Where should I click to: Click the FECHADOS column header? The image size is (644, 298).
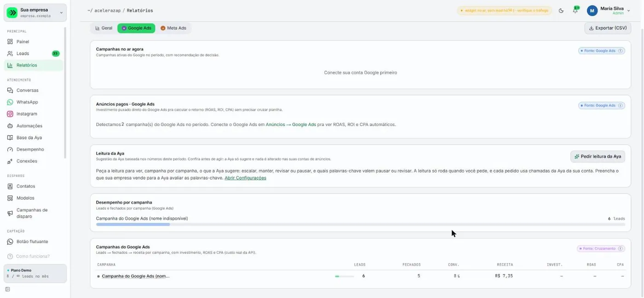coord(411,265)
